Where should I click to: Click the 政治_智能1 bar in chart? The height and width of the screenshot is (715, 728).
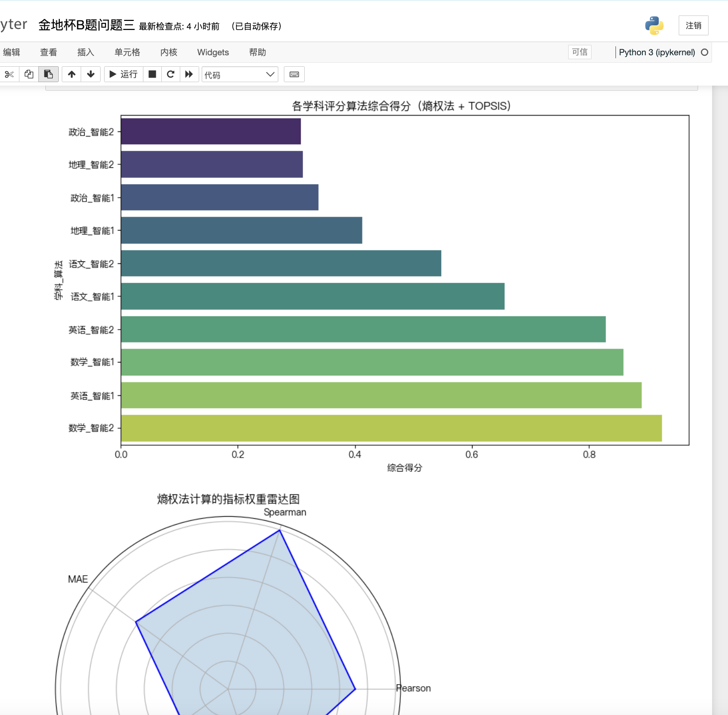(x=220, y=197)
